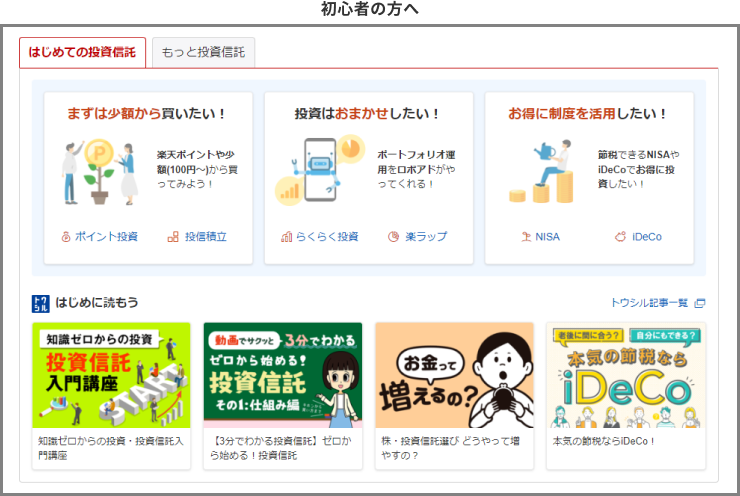Open the トウシル記事一覧 link
Viewport: 740px width, 496px height.
649,303
